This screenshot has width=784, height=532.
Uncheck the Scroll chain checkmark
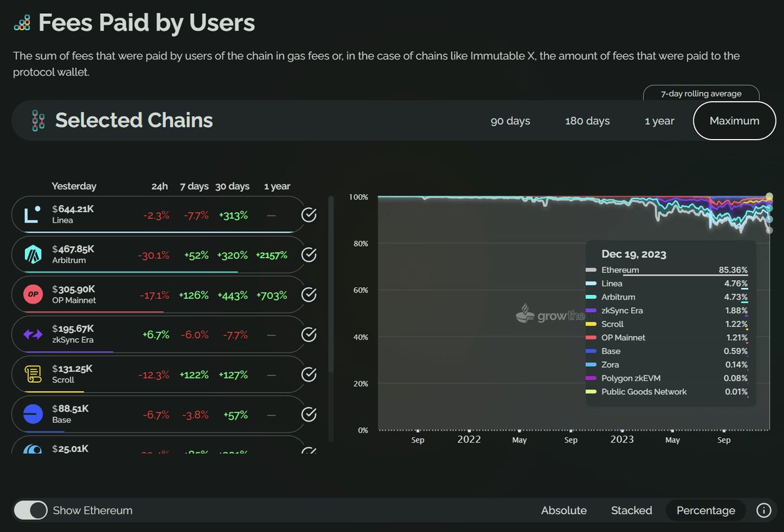point(309,375)
